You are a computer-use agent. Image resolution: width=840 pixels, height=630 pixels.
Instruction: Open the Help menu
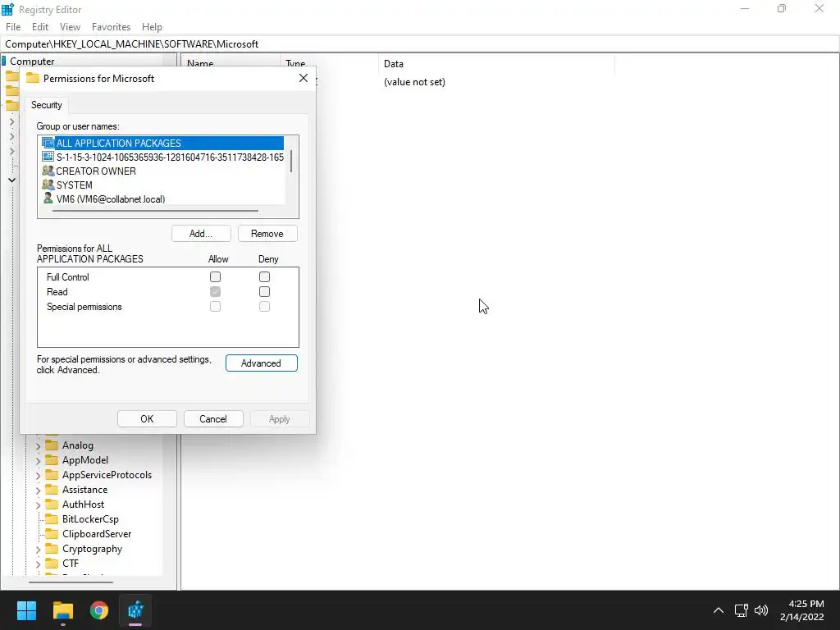tap(152, 27)
